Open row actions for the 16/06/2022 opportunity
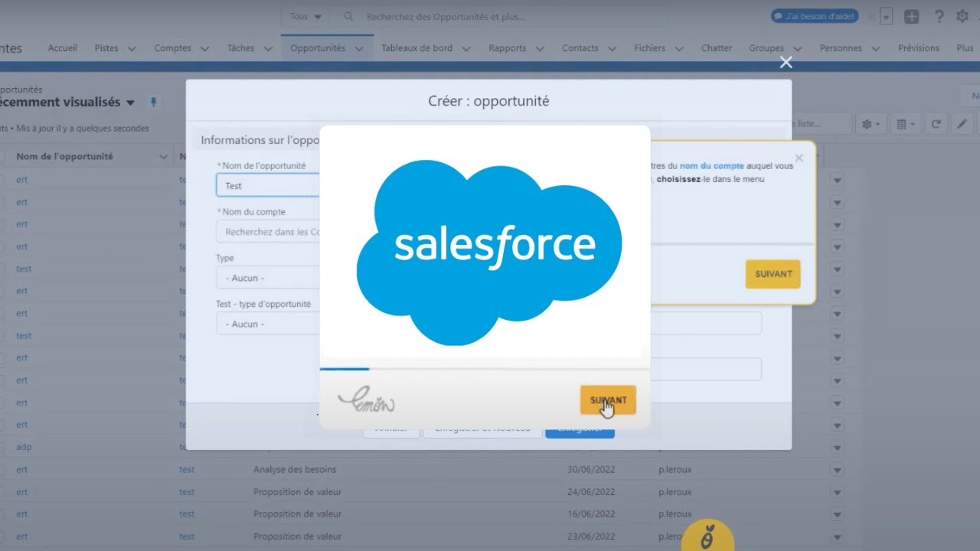Viewport: 980px width, 551px height. 837,514
